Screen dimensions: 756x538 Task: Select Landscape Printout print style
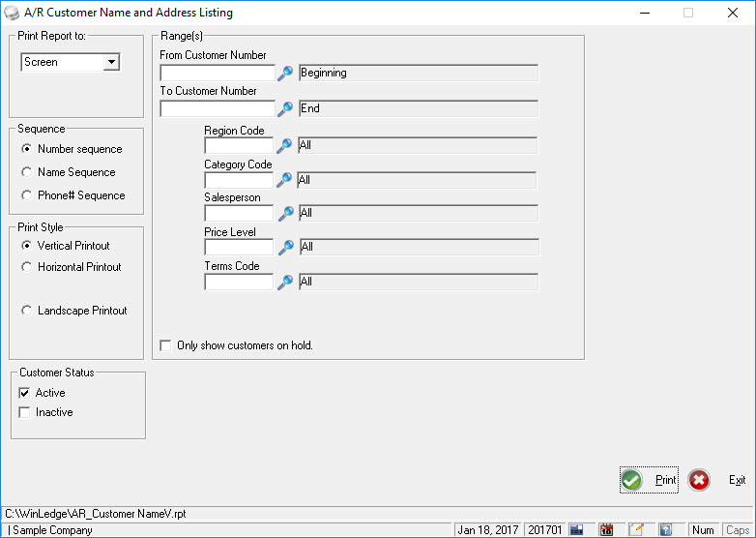click(x=27, y=311)
